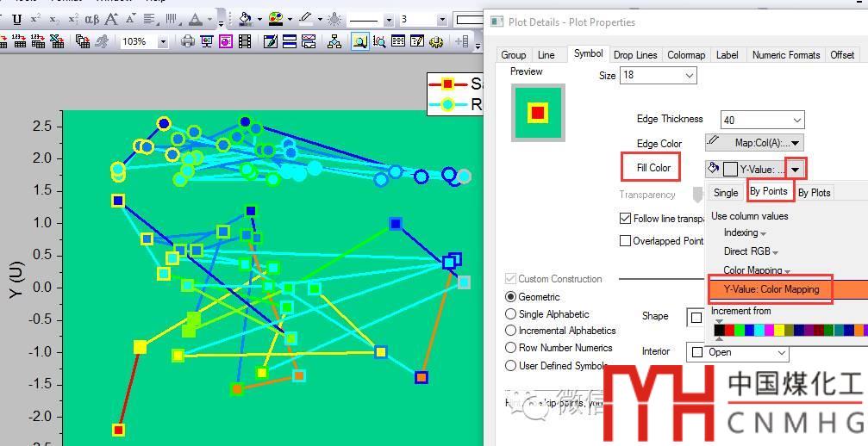
Task: Pick the red swatch in increment palette
Action: [x=730, y=330]
